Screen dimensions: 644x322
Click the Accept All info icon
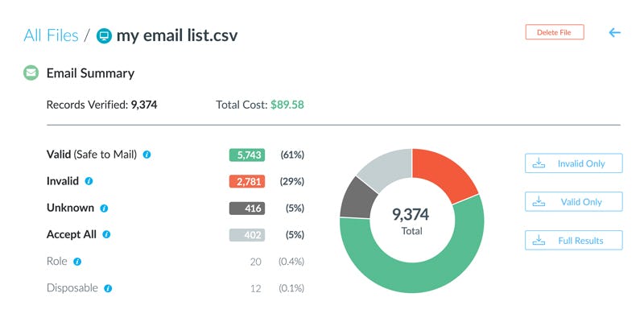point(106,234)
